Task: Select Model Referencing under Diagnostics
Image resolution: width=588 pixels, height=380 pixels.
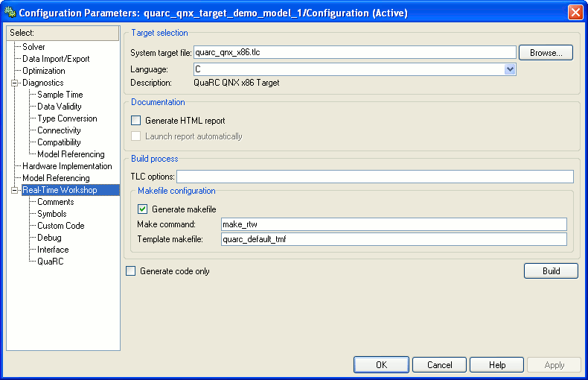Action: coord(71,154)
